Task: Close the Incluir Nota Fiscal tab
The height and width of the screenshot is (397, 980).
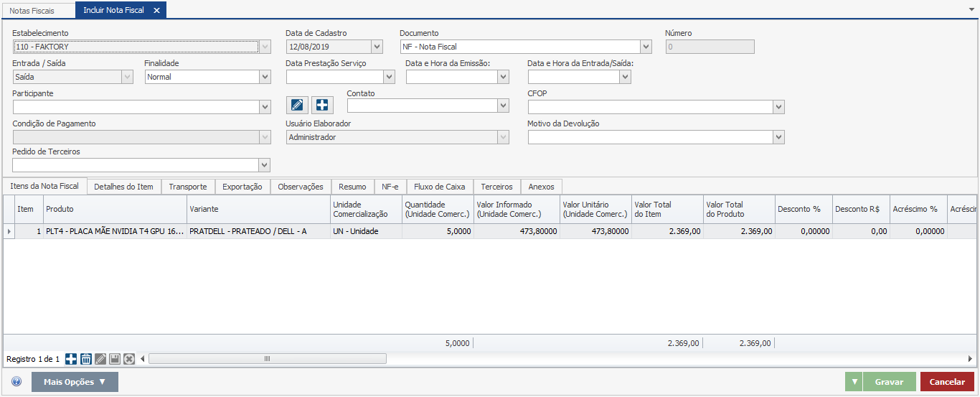Action: pyautogui.click(x=156, y=11)
